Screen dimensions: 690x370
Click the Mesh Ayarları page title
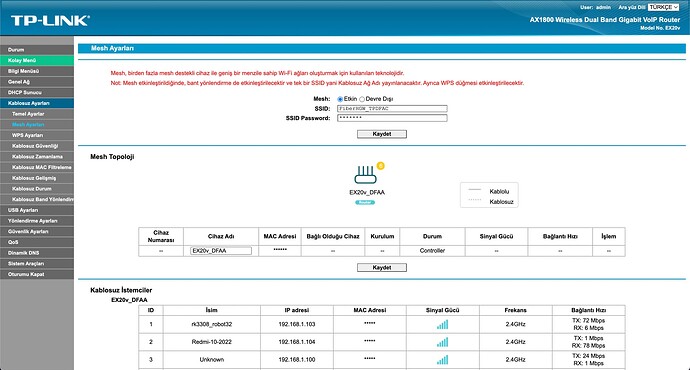[112, 48]
